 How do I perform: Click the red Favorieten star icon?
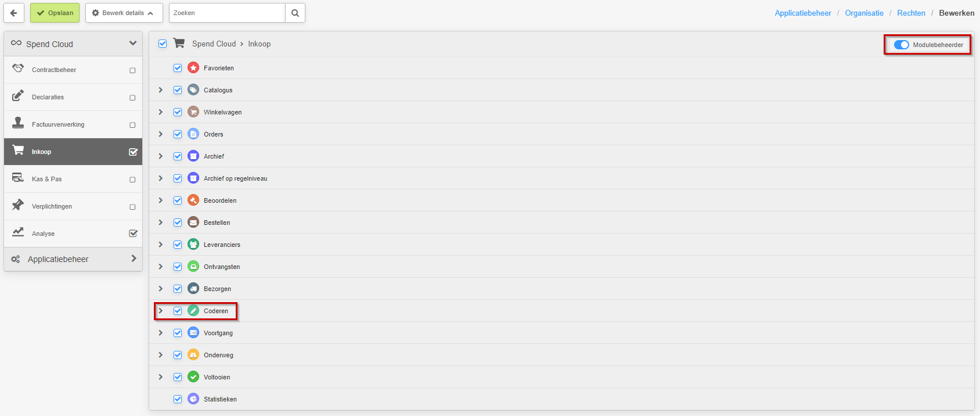pos(193,68)
